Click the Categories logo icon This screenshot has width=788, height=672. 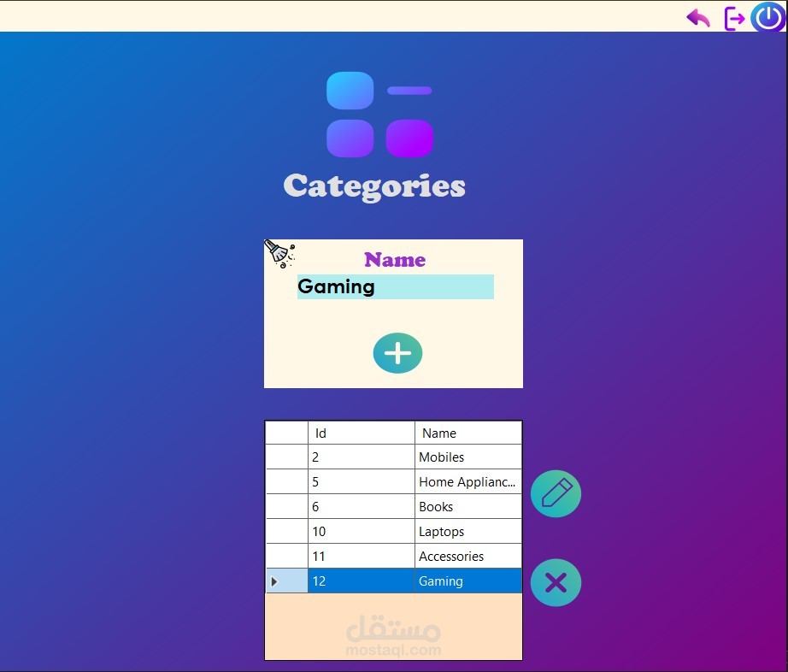pos(379,115)
